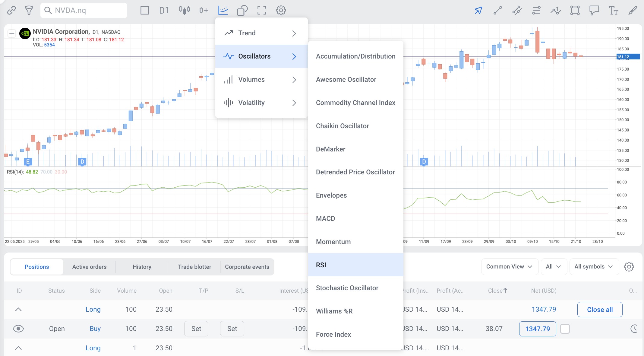The image size is (644, 356).
Task: Collapse the first Long position row
Action: pyautogui.click(x=18, y=310)
